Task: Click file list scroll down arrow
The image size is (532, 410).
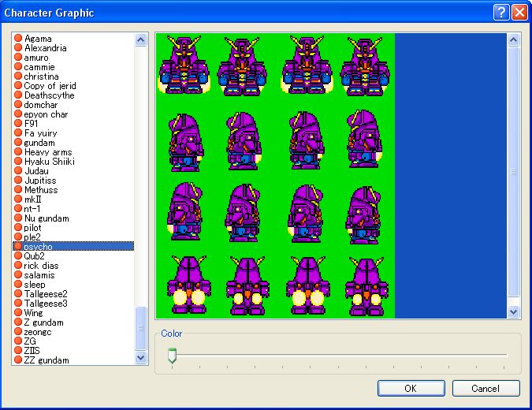Action: click(x=140, y=358)
